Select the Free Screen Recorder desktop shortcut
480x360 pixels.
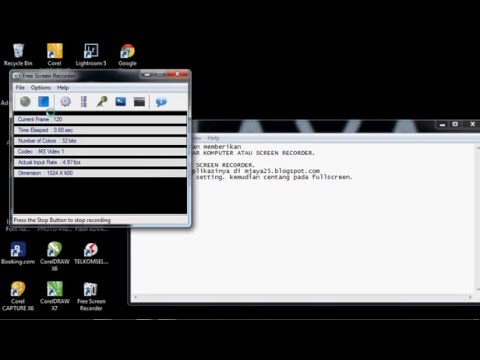coord(91,296)
